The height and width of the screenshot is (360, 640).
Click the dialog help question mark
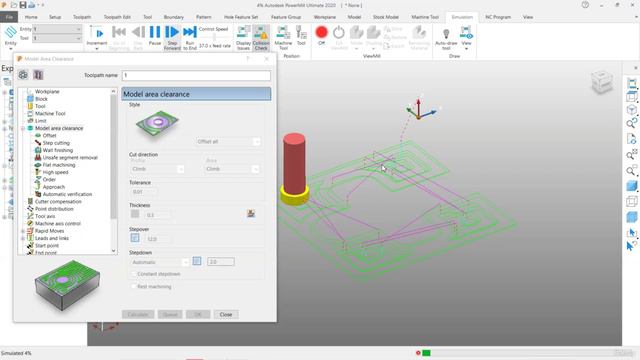(x=247, y=59)
